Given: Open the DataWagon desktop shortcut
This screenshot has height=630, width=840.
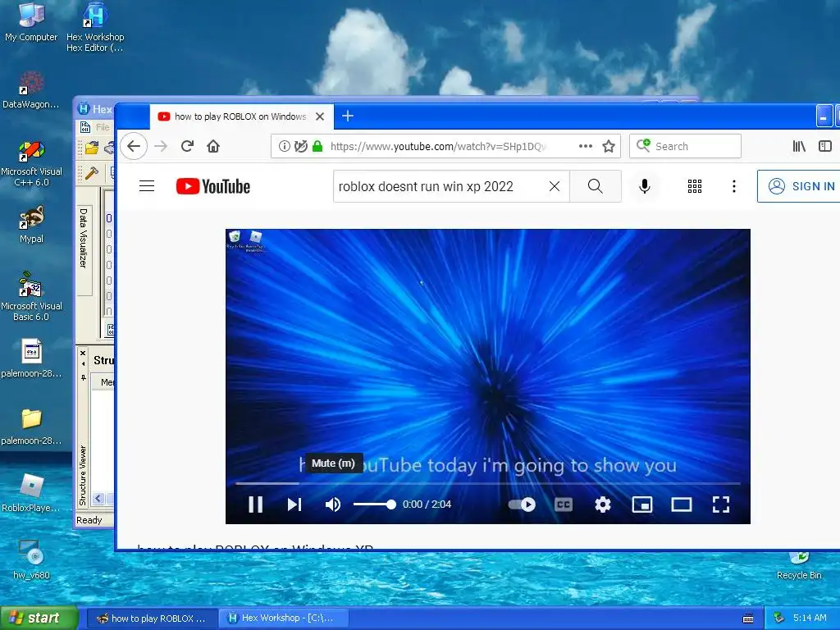Looking at the screenshot, I should (31, 90).
